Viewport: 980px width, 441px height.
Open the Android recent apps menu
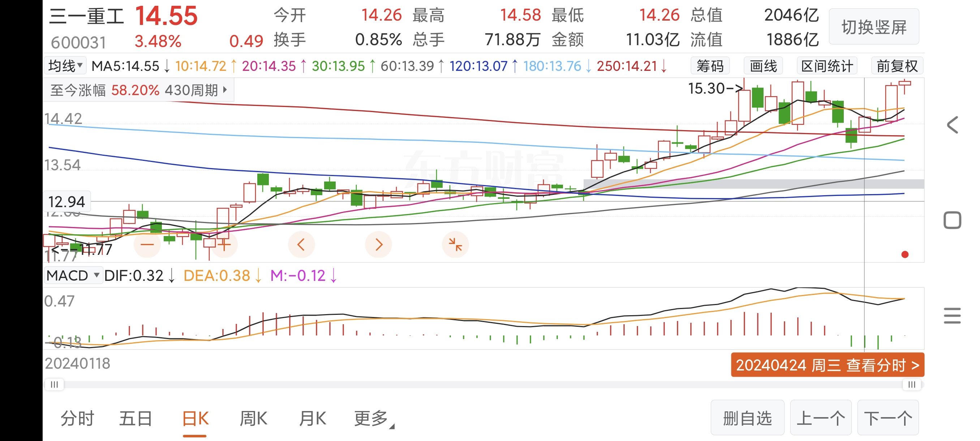tap(952, 316)
